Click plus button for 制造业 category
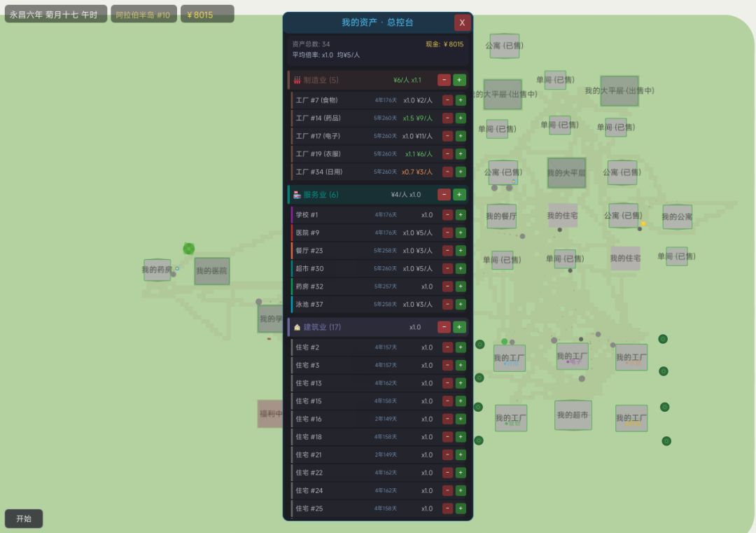The image size is (756, 533). 459,80
